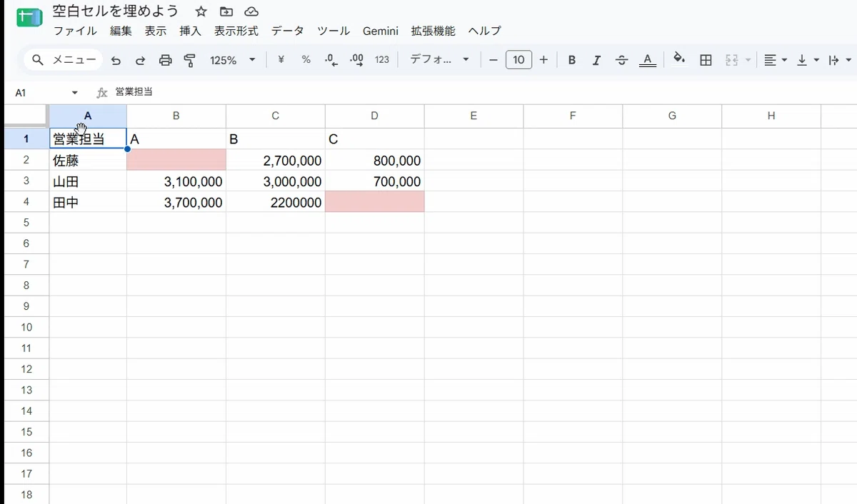
Task: Format as yen currency
Action: pyautogui.click(x=281, y=60)
